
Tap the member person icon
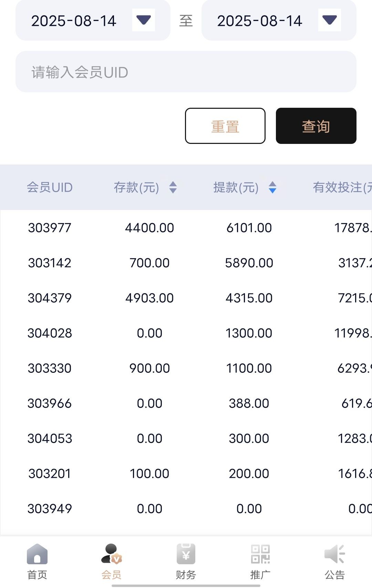111,554
